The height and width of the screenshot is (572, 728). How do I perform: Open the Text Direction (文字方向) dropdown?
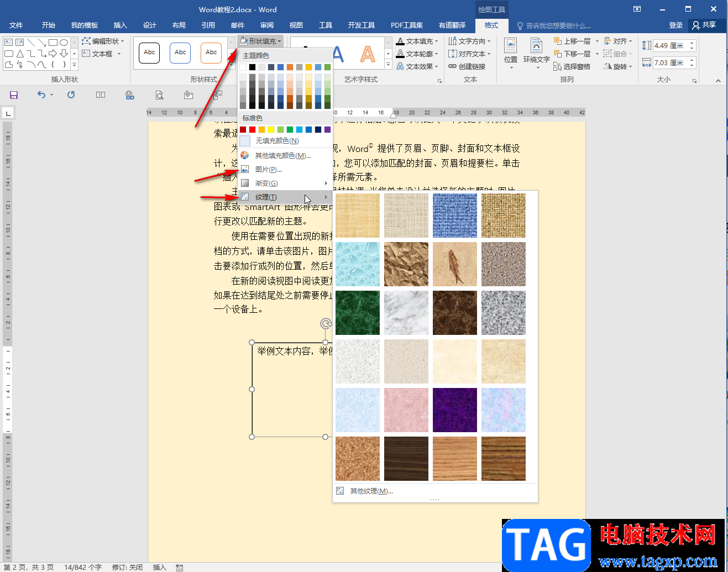tap(469, 41)
